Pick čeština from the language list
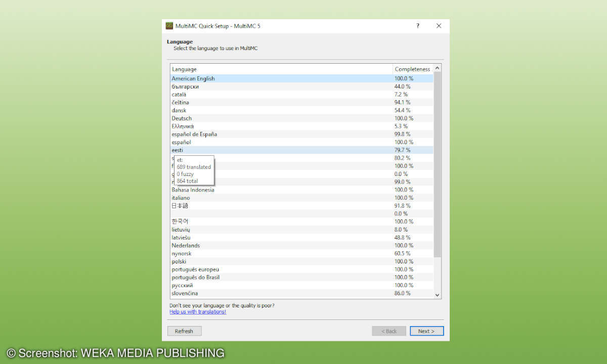The height and width of the screenshot is (364, 607). (x=302, y=102)
